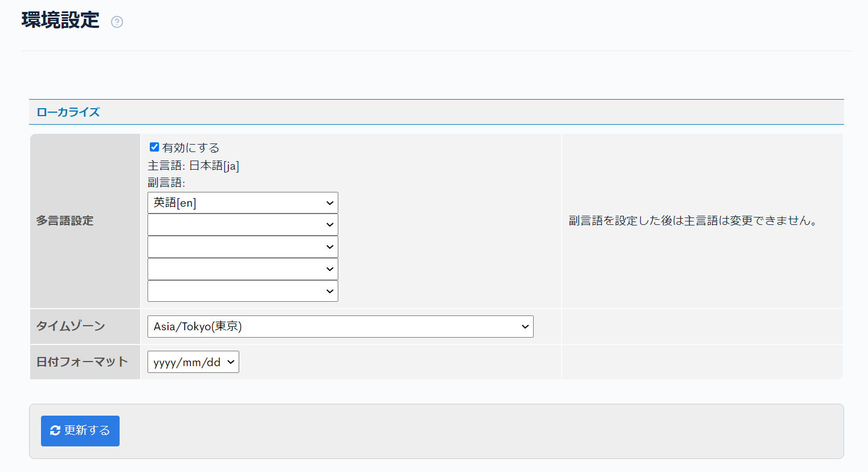868x472 pixels.
Task: Open the yyyy/mm/dd date format dropdown
Action: 193,362
